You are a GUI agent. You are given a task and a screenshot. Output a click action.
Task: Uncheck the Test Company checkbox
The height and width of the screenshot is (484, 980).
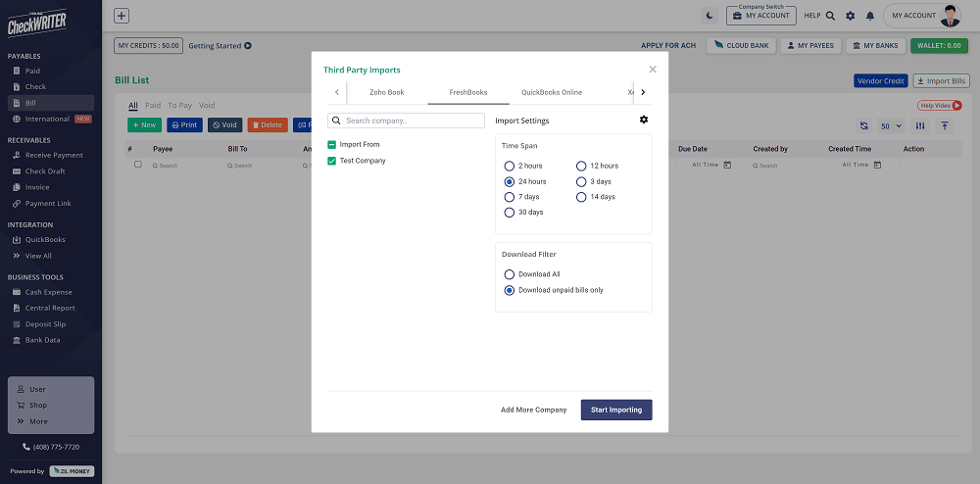point(332,161)
